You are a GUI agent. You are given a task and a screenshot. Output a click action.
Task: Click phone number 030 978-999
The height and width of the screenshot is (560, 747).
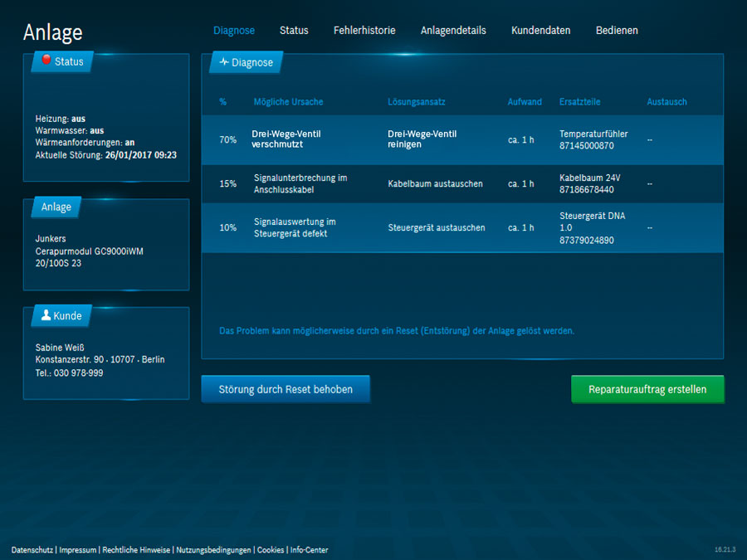78,373
